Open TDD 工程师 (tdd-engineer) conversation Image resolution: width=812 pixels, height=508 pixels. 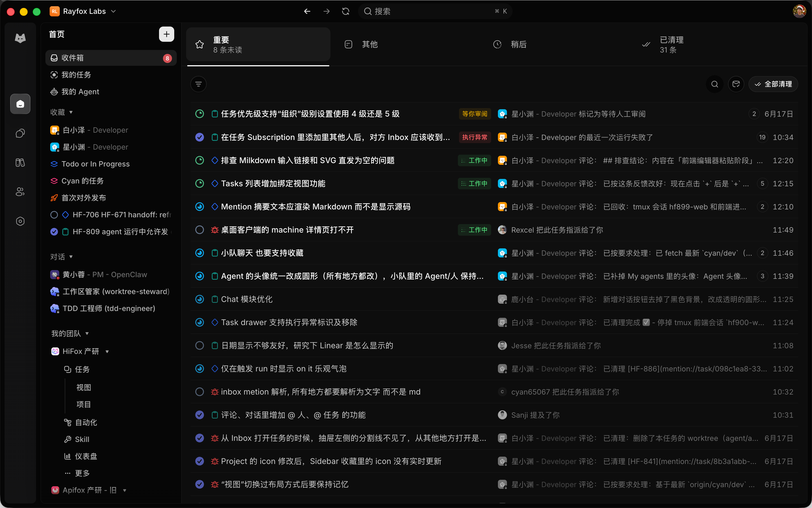(x=111, y=308)
